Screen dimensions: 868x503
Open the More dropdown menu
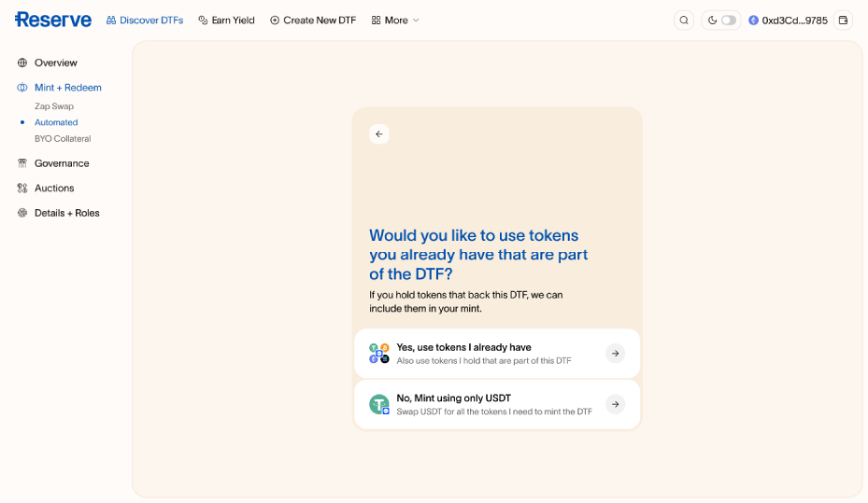click(395, 20)
